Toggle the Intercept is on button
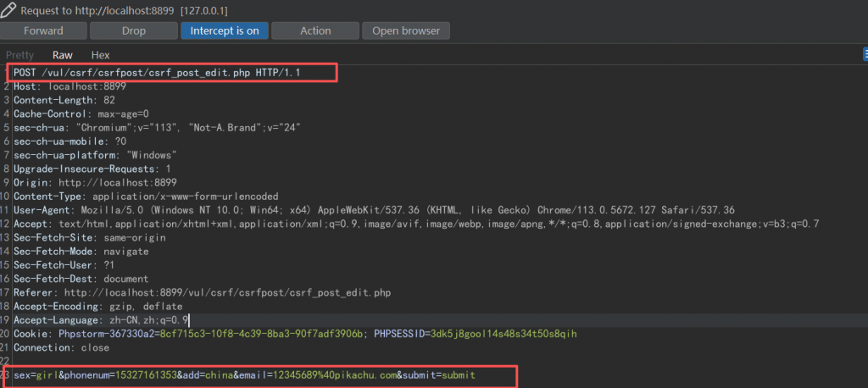Viewport: 868px width, 388px height. point(225,30)
